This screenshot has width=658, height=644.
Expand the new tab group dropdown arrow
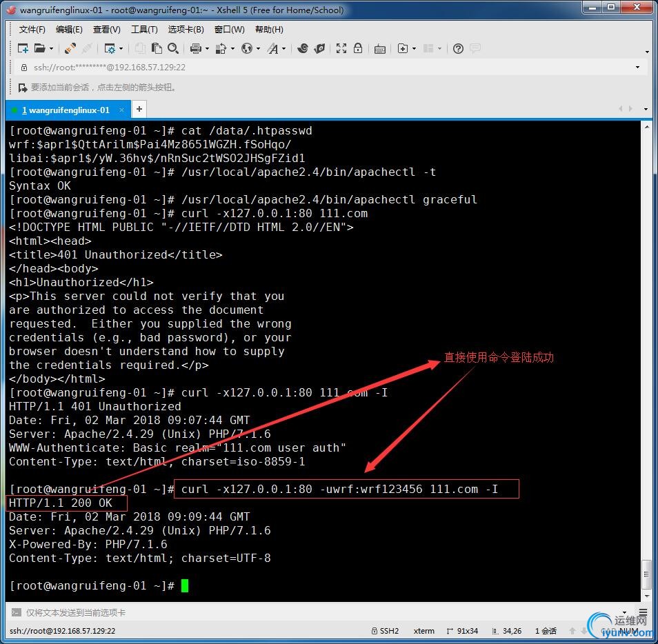(415, 49)
